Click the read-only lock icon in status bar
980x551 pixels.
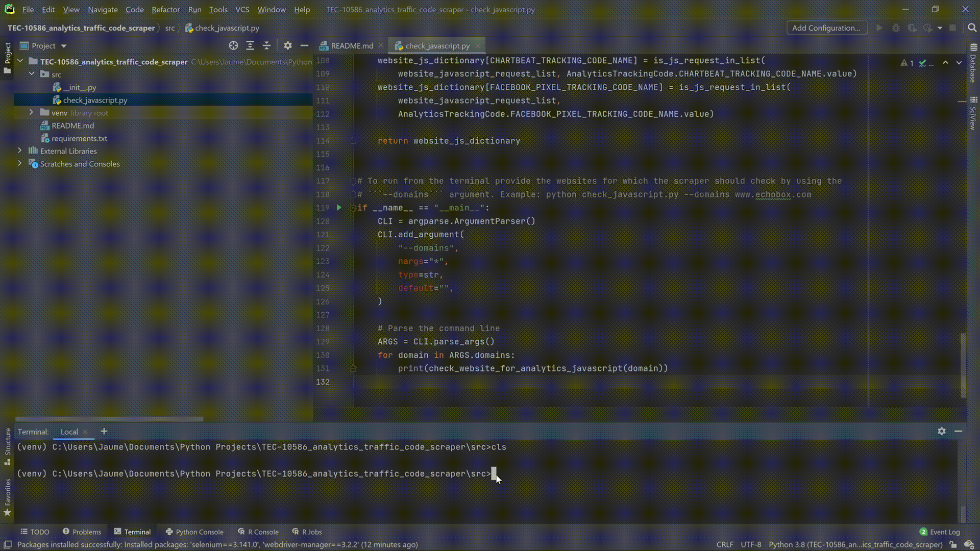(x=953, y=544)
